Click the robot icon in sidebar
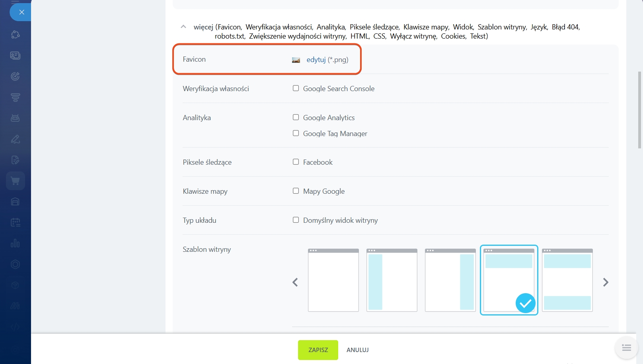643x364 pixels. (x=15, y=118)
